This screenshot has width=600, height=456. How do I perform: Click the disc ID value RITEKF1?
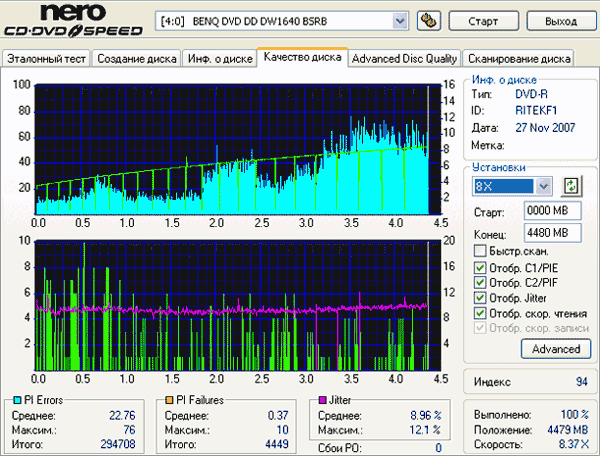[x=536, y=111]
